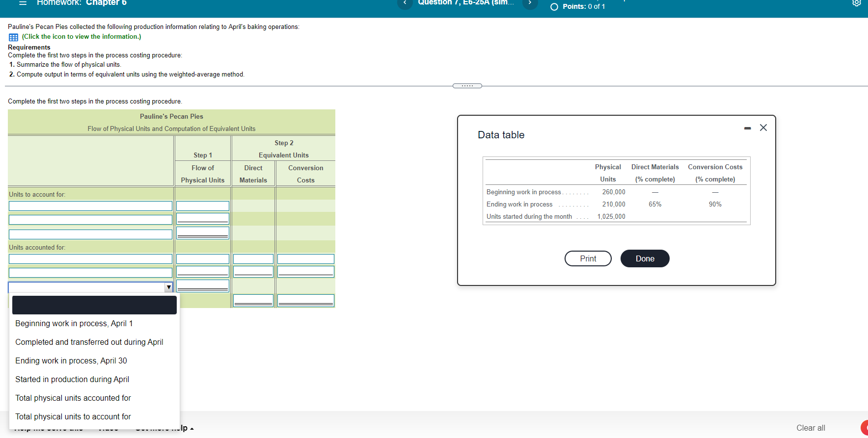Click first physical units field under Units to account for
868x438 pixels.
point(203,206)
